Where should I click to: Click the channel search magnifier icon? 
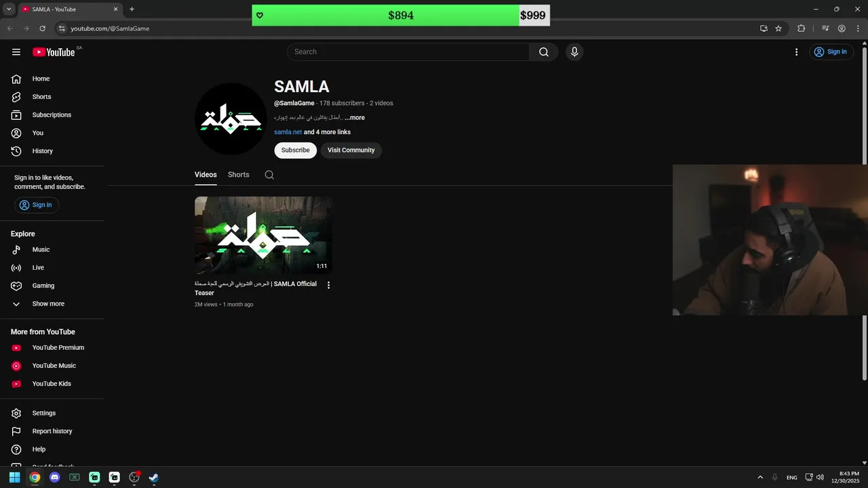(x=269, y=175)
